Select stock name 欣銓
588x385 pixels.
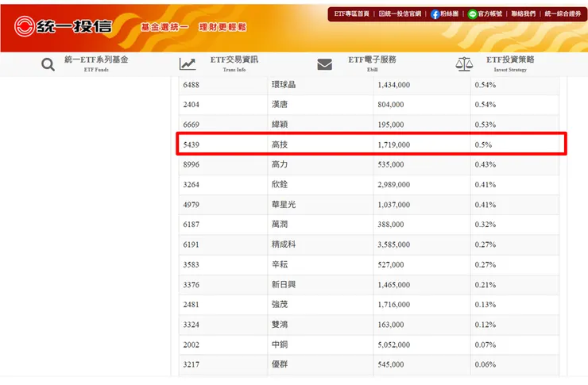pyautogui.click(x=280, y=185)
